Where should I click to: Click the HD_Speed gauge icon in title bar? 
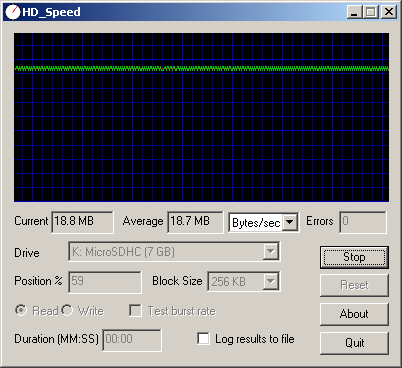(13, 12)
